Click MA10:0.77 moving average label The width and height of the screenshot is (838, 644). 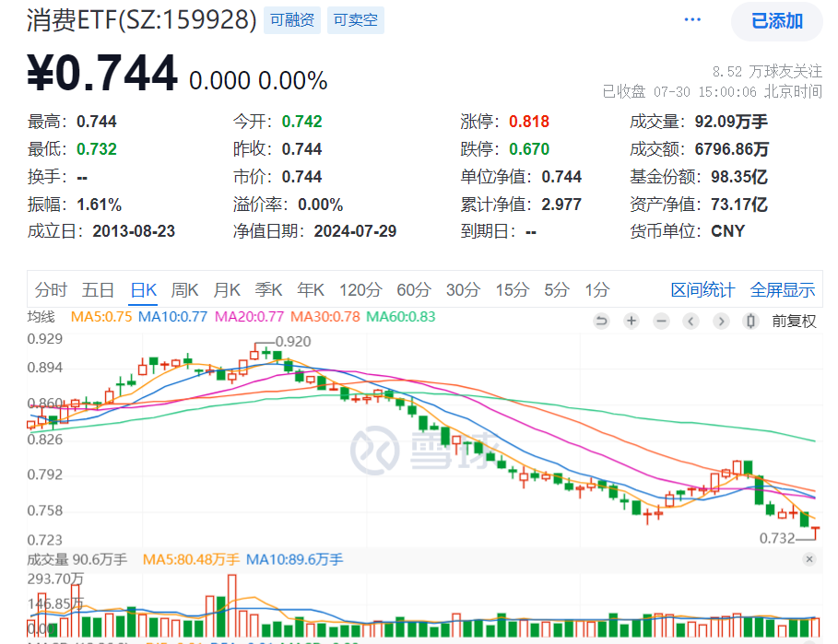point(172,317)
